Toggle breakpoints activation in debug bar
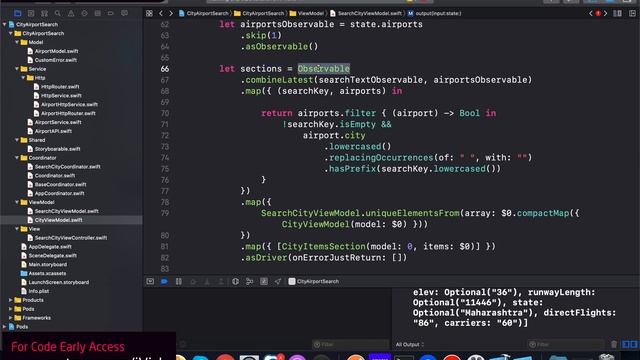 164,281
